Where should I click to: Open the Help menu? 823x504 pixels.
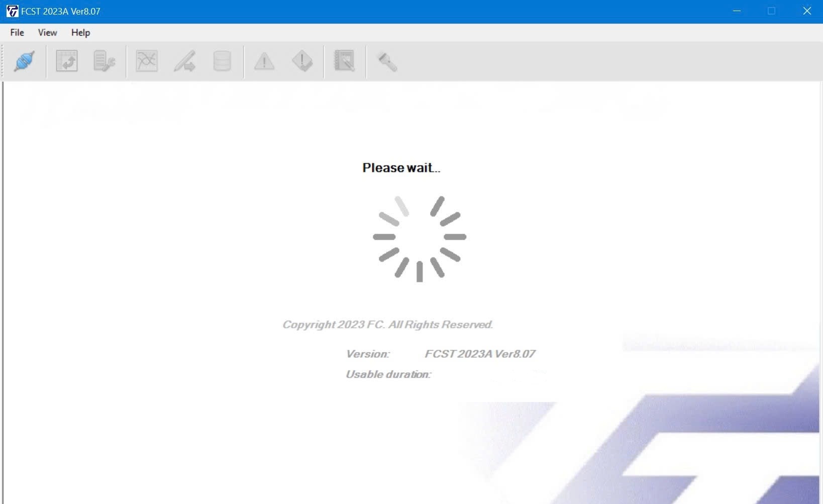[x=80, y=33]
